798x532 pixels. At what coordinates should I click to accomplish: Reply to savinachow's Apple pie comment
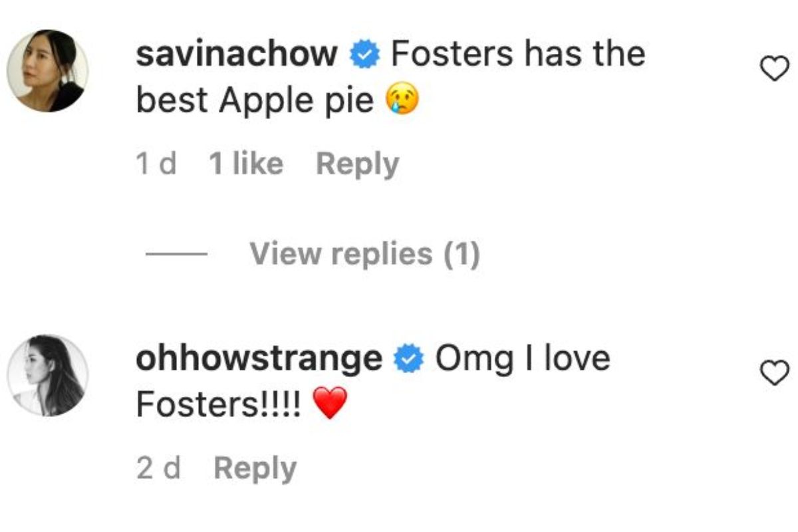(x=357, y=164)
